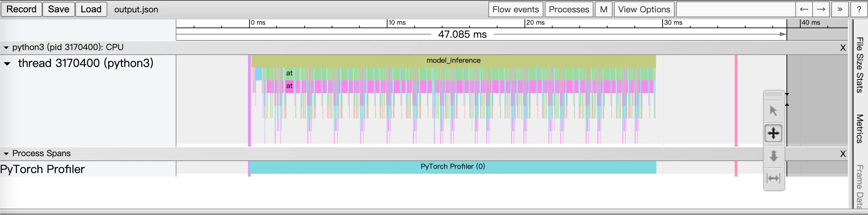Select the magenta 'at' slice
The image size is (868, 215).
point(289,86)
